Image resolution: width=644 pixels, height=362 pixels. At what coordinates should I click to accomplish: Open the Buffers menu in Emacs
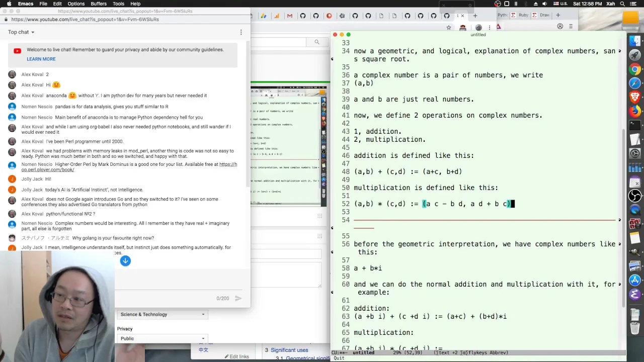click(98, 4)
